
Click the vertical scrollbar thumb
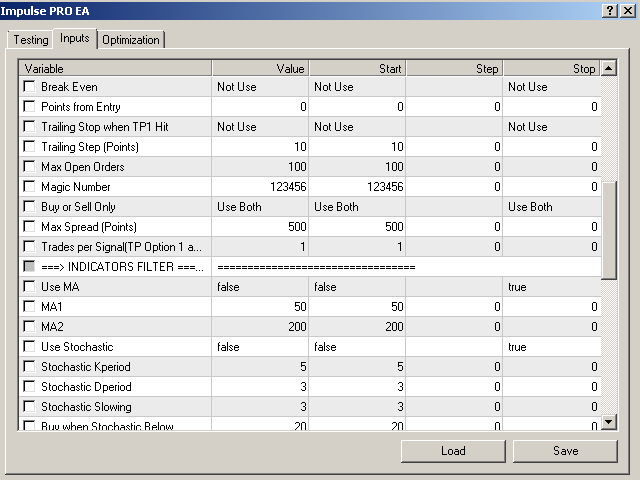(609, 231)
